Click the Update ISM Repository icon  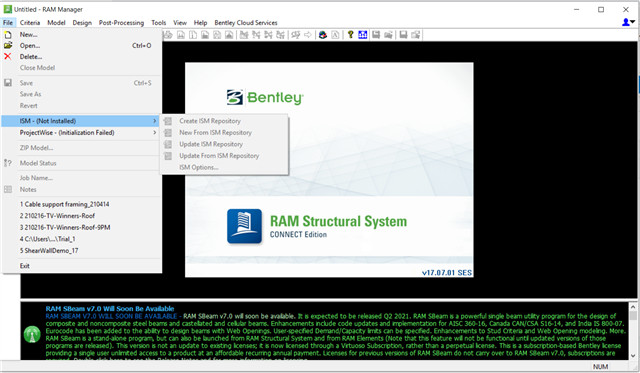(x=168, y=144)
